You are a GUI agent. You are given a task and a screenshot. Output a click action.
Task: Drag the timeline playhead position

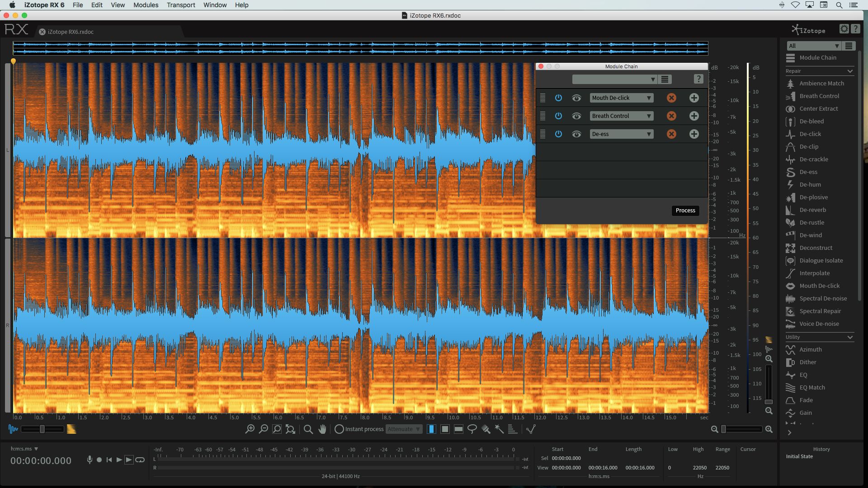point(13,61)
